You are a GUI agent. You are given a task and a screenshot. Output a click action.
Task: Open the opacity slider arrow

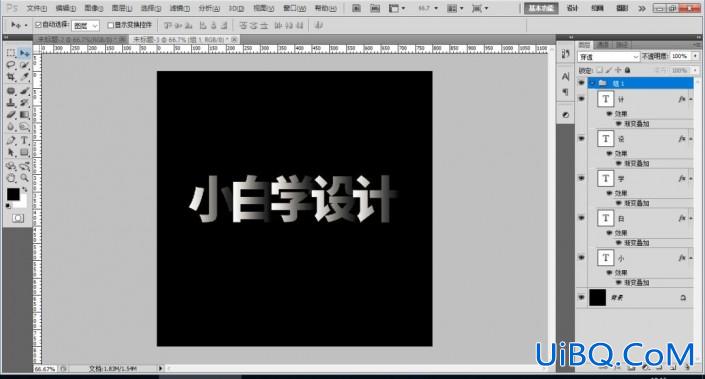pyautogui.click(x=695, y=56)
